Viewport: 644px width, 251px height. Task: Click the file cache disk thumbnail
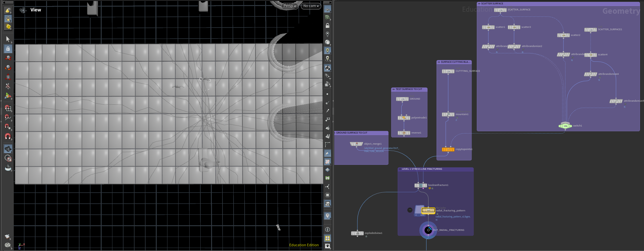[418, 210]
